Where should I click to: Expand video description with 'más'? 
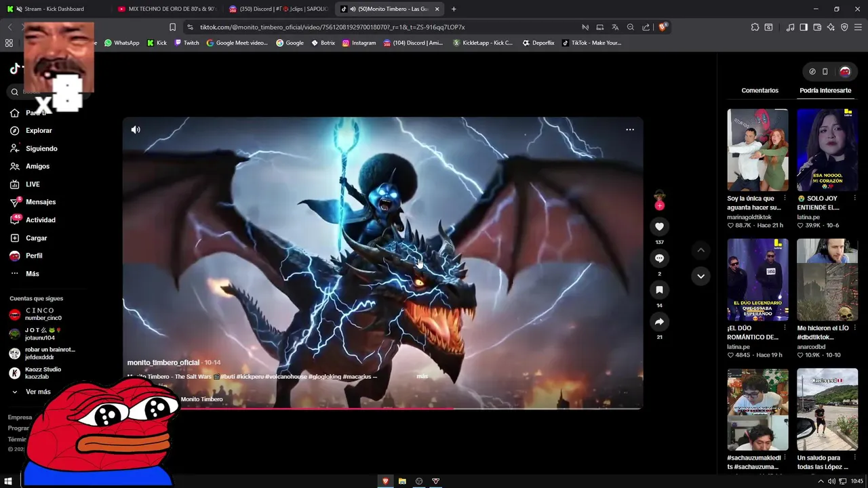tap(422, 376)
